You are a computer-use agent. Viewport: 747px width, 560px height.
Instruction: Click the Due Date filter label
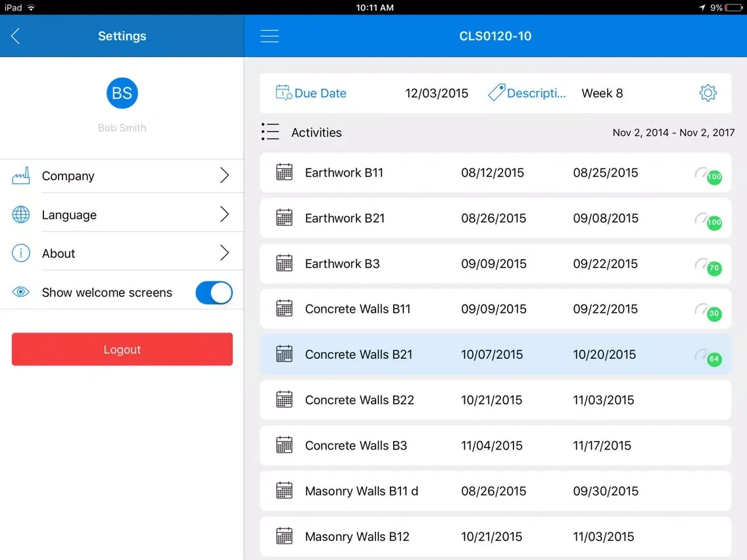(x=320, y=93)
